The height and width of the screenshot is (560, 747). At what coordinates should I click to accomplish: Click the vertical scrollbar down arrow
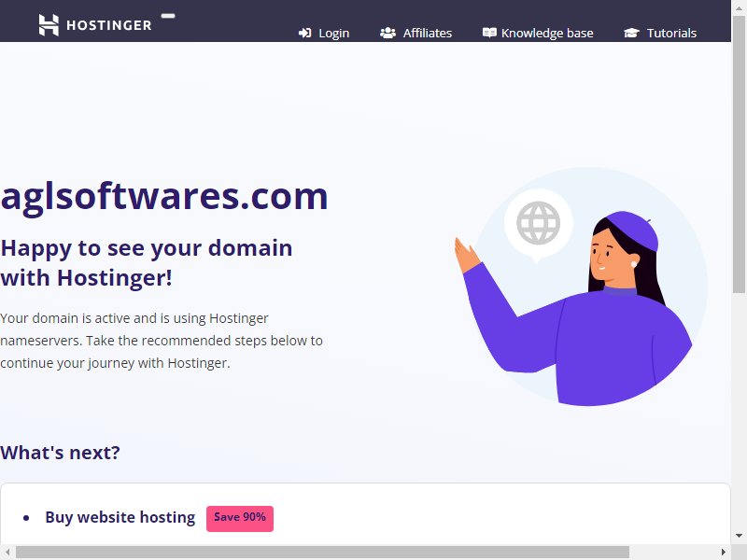click(x=739, y=536)
